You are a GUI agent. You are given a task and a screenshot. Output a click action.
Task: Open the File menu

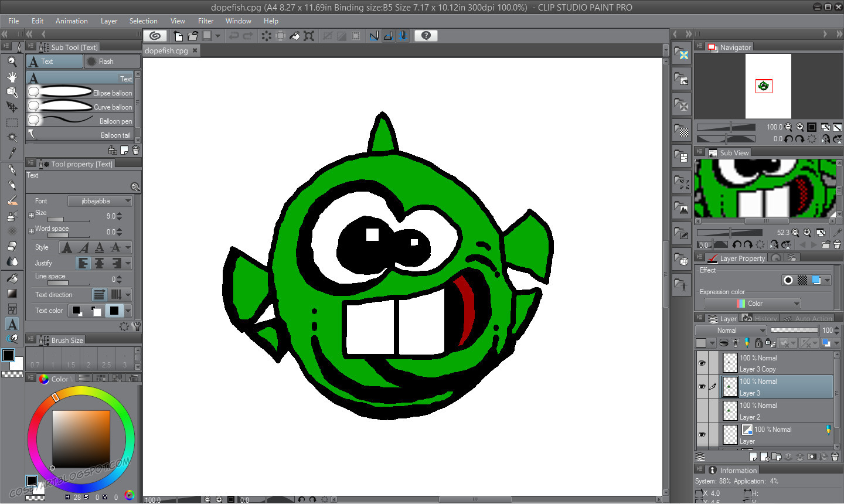click(x=13, y=21)
